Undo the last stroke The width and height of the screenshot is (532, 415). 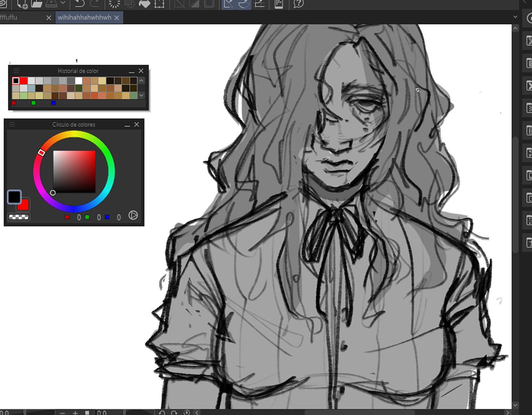pyautogui.click(x=79, y=4)
